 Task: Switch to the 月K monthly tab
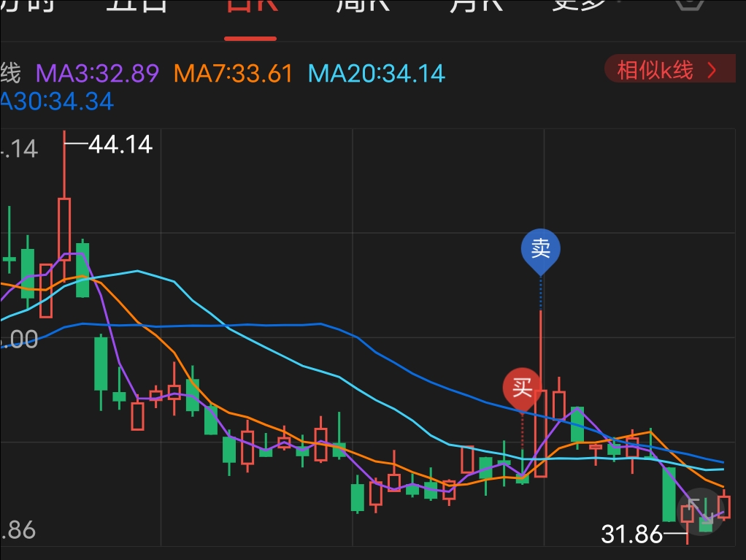pos(477,5)
